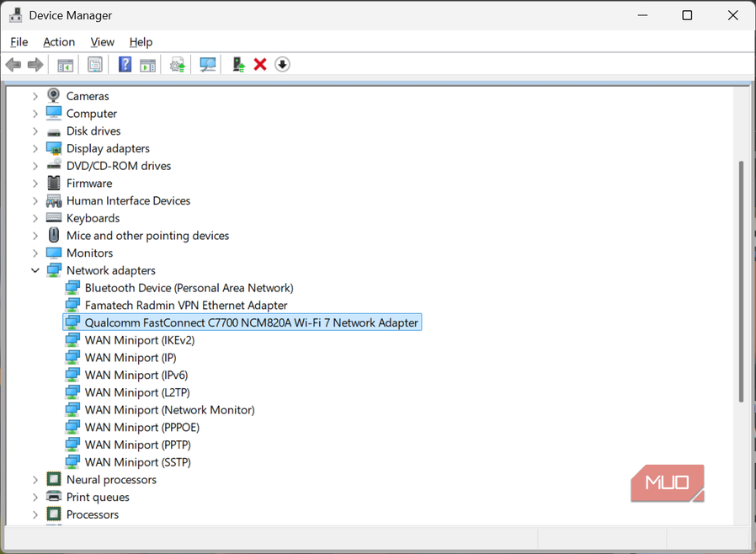Open the Properties toolbar icon
Screen dimensions: 756x554
95,65
